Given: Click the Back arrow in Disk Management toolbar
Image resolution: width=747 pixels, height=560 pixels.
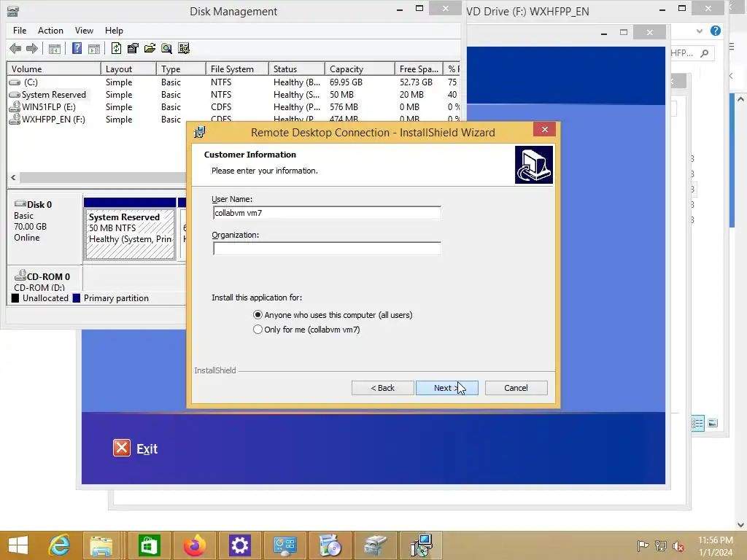Looking at the screenshot, I should [x=15, y=48].
